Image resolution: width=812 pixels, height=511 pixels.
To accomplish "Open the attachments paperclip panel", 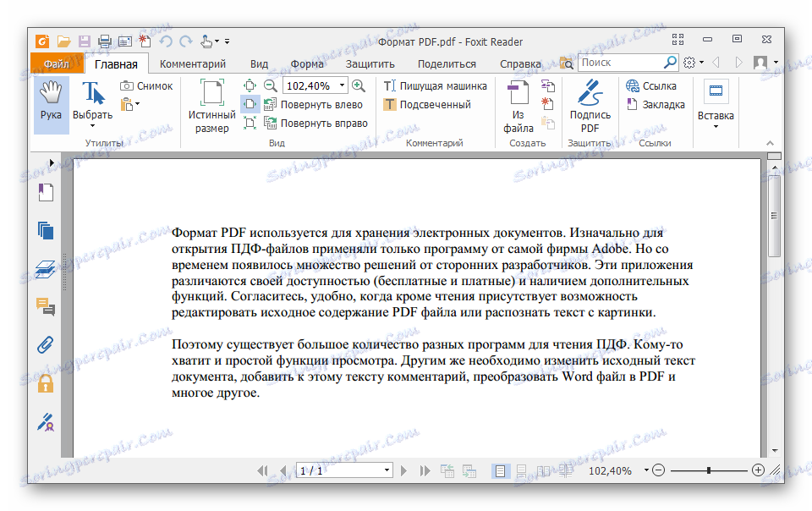I will 46,345.
